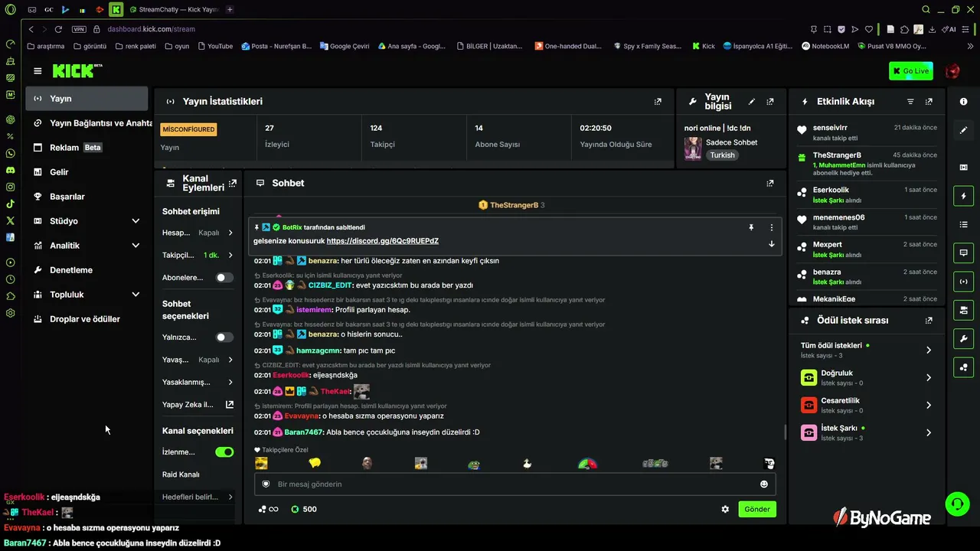Screen dimensions: 980x551
Task: Click the list icon in right sidebar
Action: 963,224
